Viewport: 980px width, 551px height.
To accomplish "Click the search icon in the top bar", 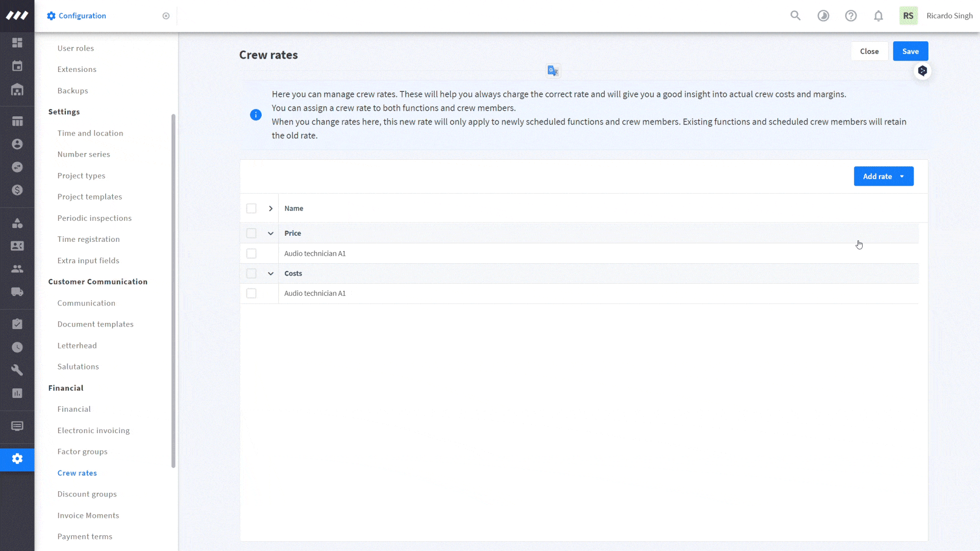I will pyautogui.click(x=796, y=15).
